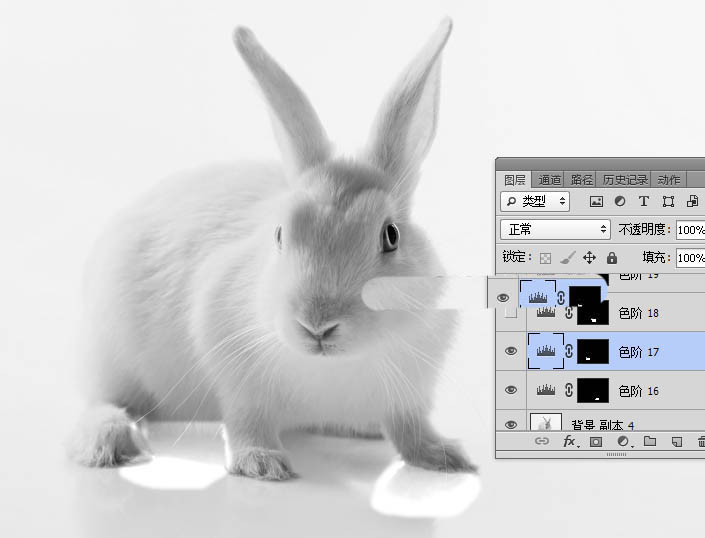Viewport: 705px width, 538px height.
Task: Hide the 色阶 16 layer
Action: (511, 390)
